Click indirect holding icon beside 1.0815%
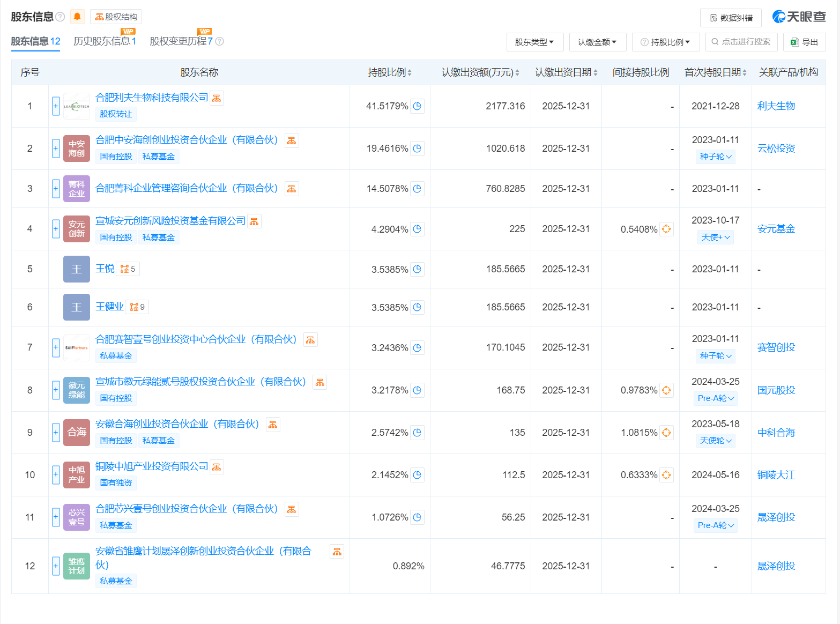The image size is (840, 624). point(666,433)
